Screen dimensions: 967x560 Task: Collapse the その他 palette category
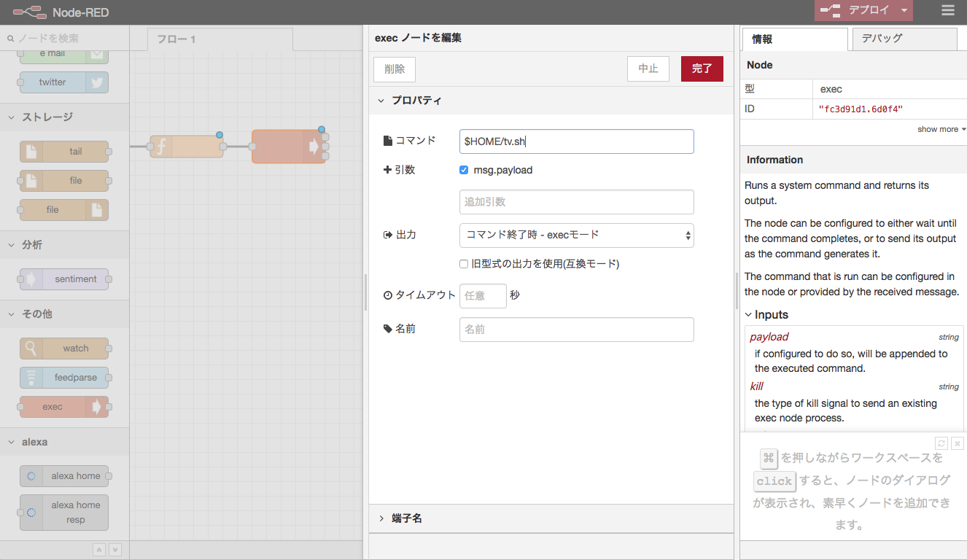tap(64, 314)
